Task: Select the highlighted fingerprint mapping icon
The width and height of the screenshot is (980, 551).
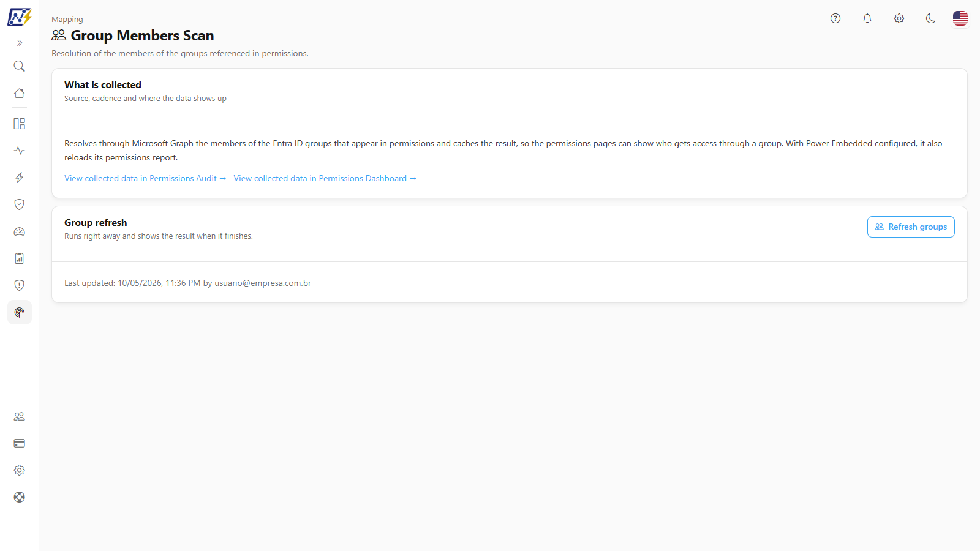Action: [x=20, y=312]
